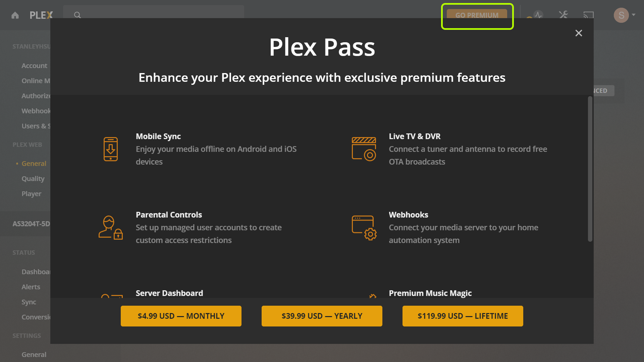Screen dimensions: 644x362
Task: Choose the $39.99 USD Yearly plan
Action: pos(322,316)
